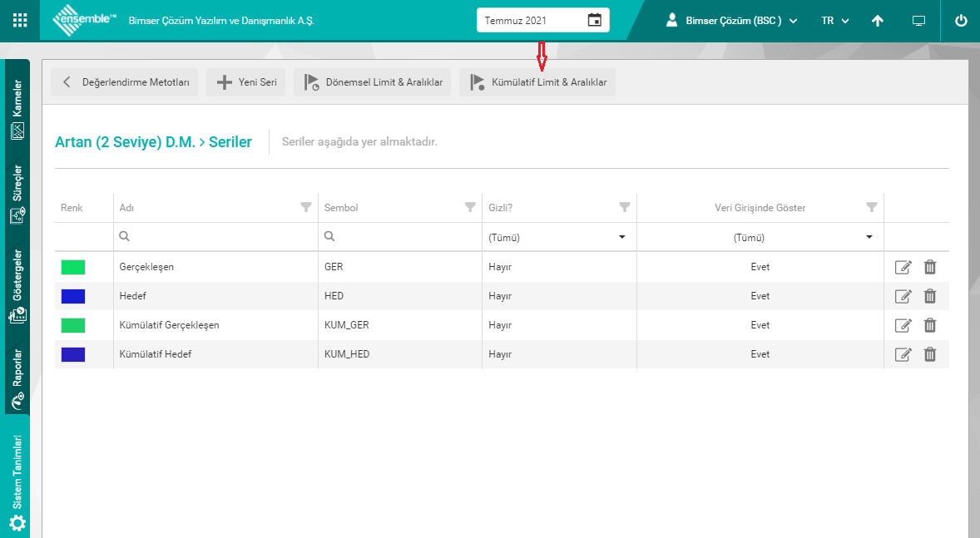Delete the Kümülatif Hedef series
Viewport: 980px width, 538px height.
tap(930, 354)
